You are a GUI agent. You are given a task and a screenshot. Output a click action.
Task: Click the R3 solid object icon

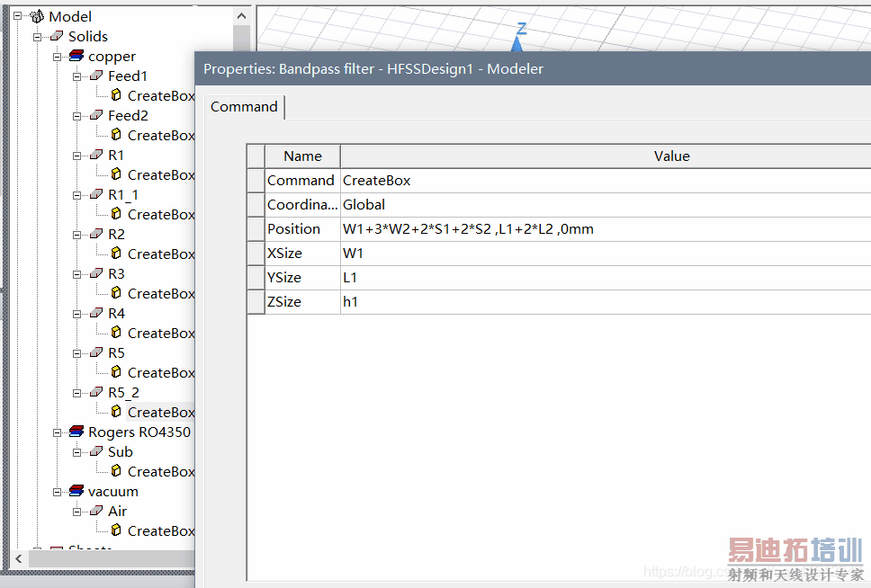pyautogui.click(x=96, y=273)
